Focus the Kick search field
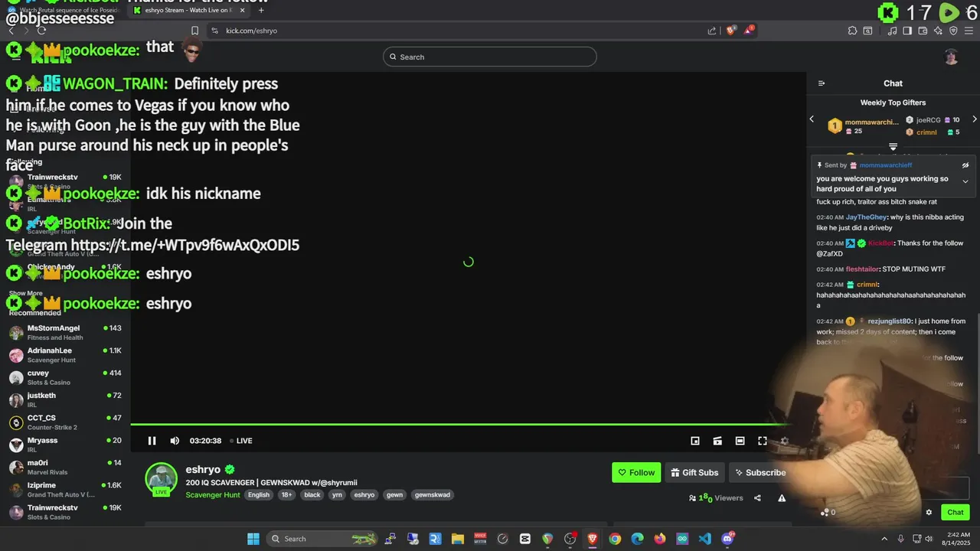Viewport: 980px width, 551px height. [490, 57]
